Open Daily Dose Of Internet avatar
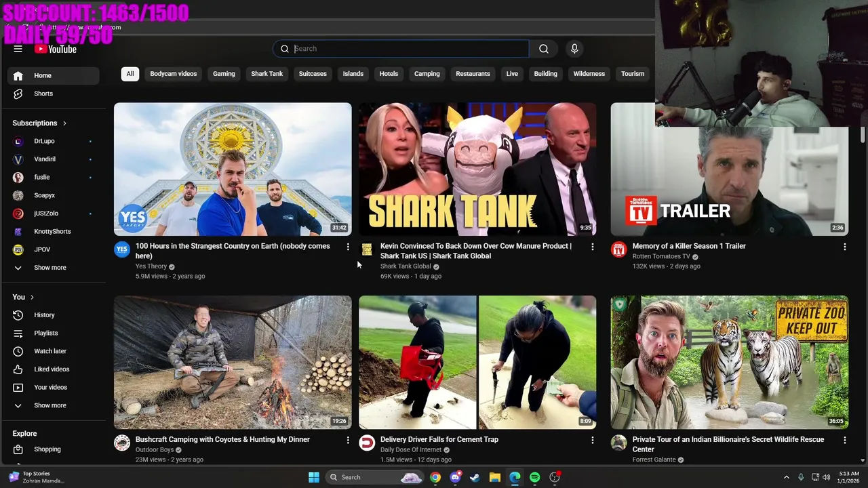Image resolution: width=868 pixels, height=488 pixels. click(x=367, y=443)
